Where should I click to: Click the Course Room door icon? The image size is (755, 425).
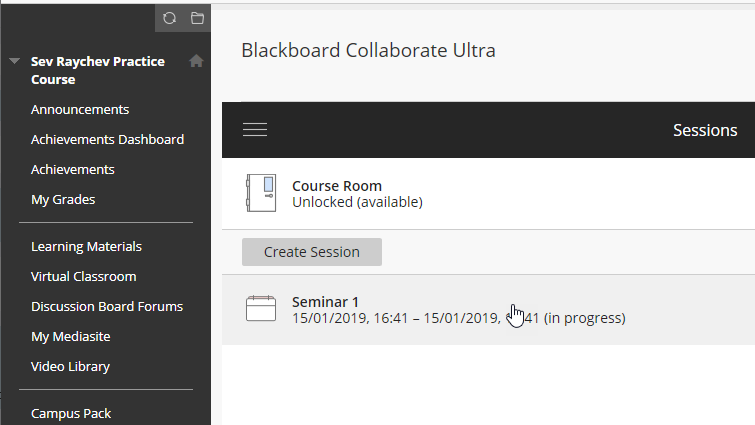tap(260, 193)
